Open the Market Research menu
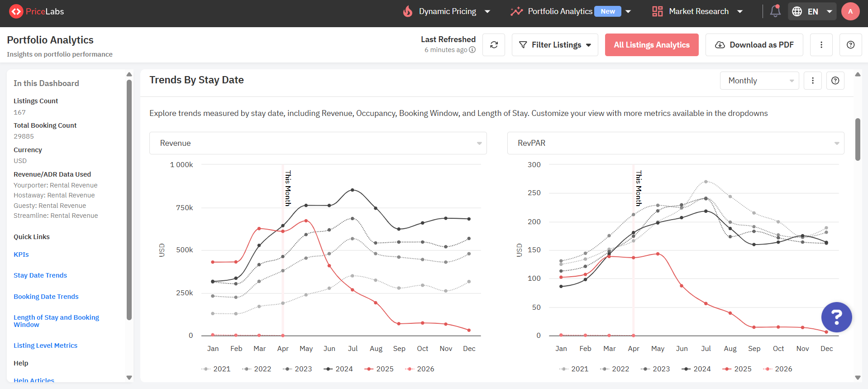The image size is (868, 389). click(697, 11)
